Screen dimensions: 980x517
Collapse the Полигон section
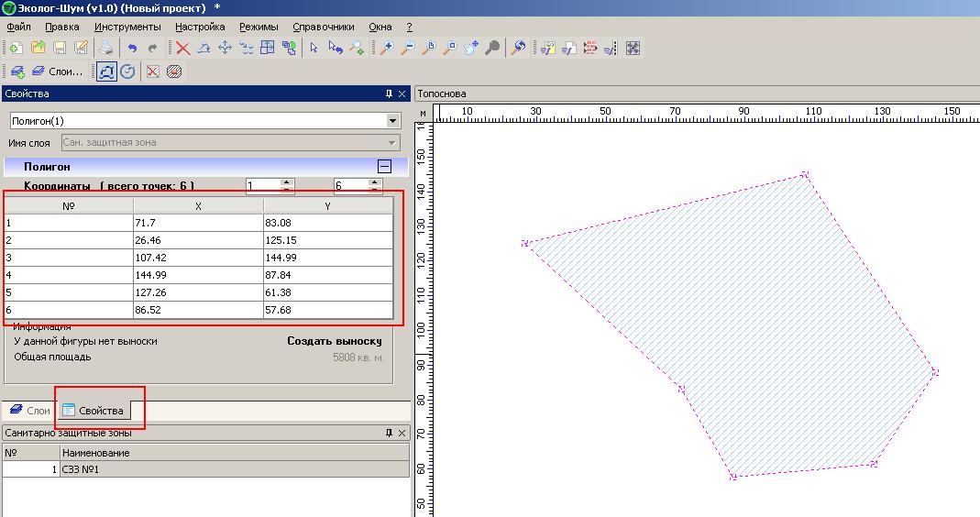pyautogui.click(x=384, y=167)
